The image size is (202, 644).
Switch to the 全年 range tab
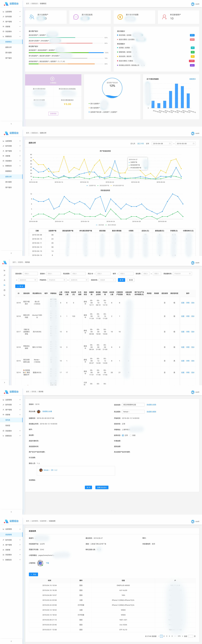click(x=147, y=143)
